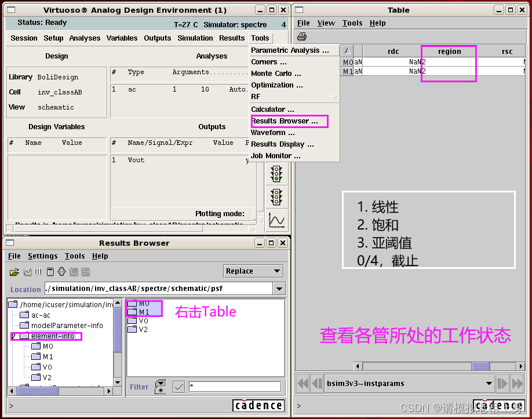Image resolution: width=532 pixels, height=419 pixels.
Task: Open bsim3v3~instparams dropdown in Table
Action: (x=410, y=384)
